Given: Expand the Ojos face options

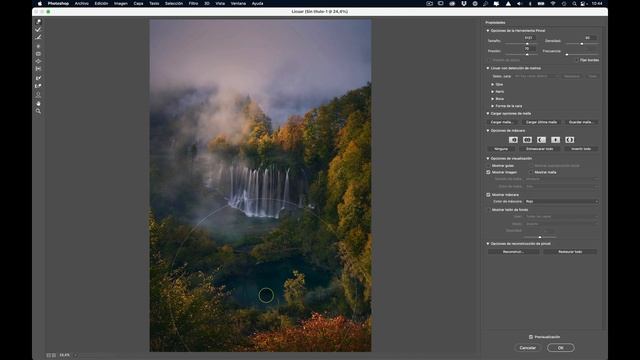Looking at the screenshot, I should pos(493,84).
